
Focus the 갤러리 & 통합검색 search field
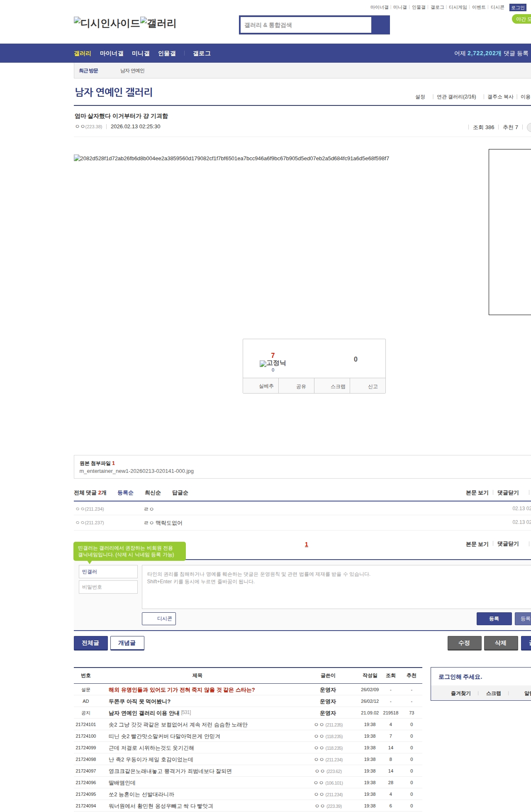point(306,25)
